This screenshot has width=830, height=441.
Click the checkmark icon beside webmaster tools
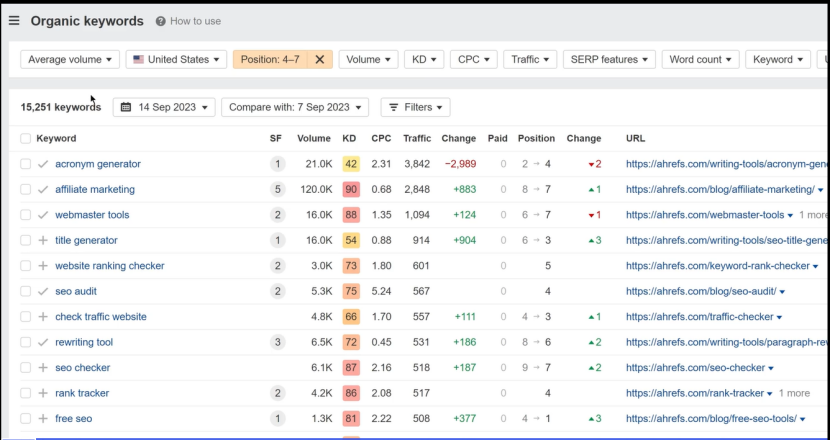[x=43, y=215]
